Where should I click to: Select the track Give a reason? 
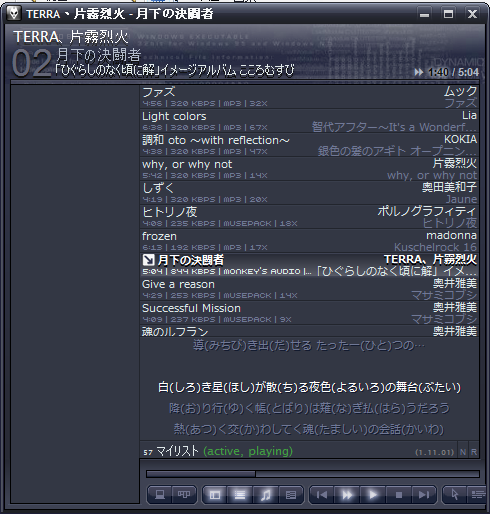pos(309,289)
